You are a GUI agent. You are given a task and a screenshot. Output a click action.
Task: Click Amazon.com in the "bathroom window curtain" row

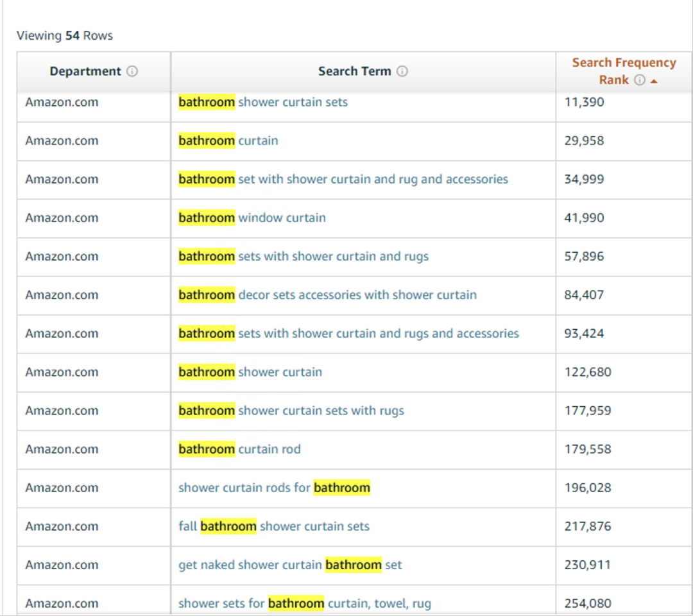click(x=62, y=218)
